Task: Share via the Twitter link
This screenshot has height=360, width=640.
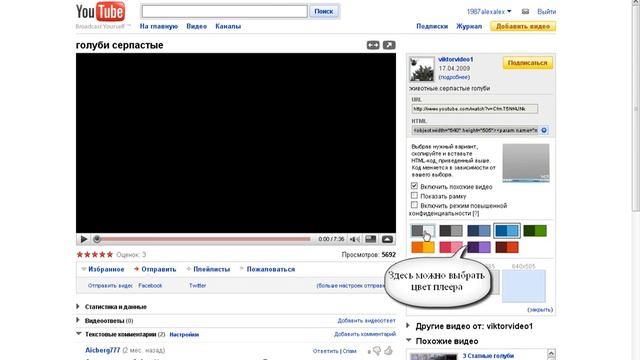Action: [198, 286]
